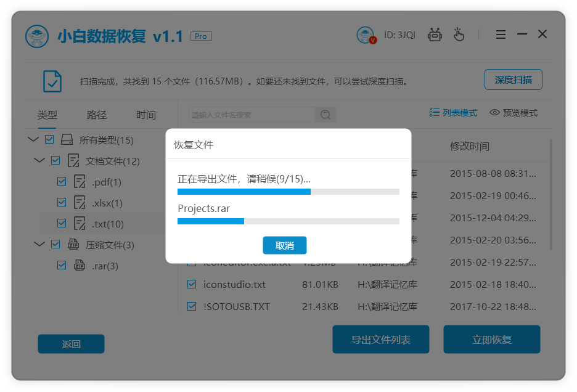Screen dimensions: 577x392
Task: Click the app logo in title bar
Action: 37,36
